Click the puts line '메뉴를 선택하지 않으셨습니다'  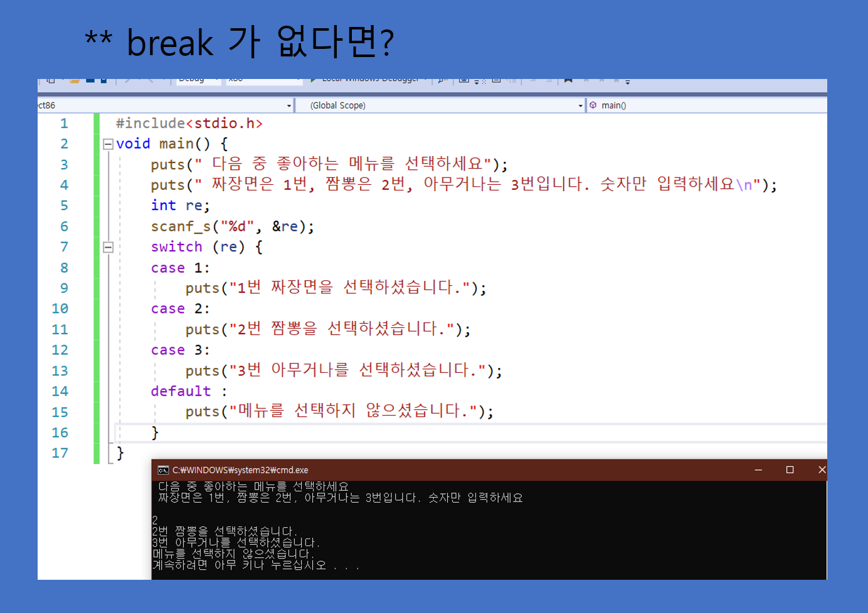(x=339, y=412)
